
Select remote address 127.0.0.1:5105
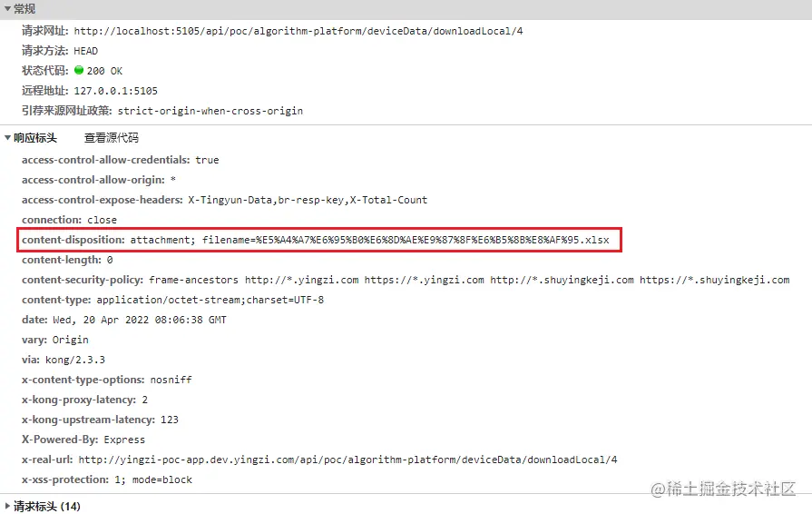pyautogui.click(x=115, y=91)
